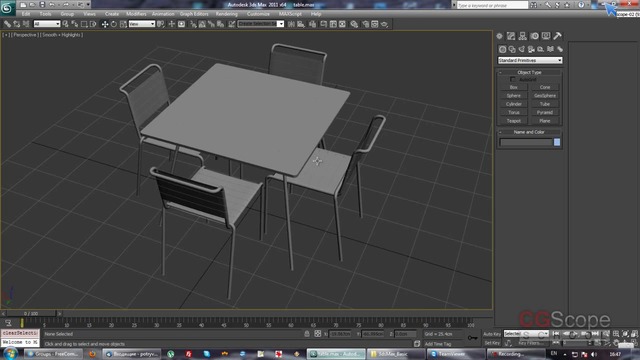The height and width of the screenshot is (360, 640).
Task: Open the Perspective viewport label menu
Action: pos(24,35)
